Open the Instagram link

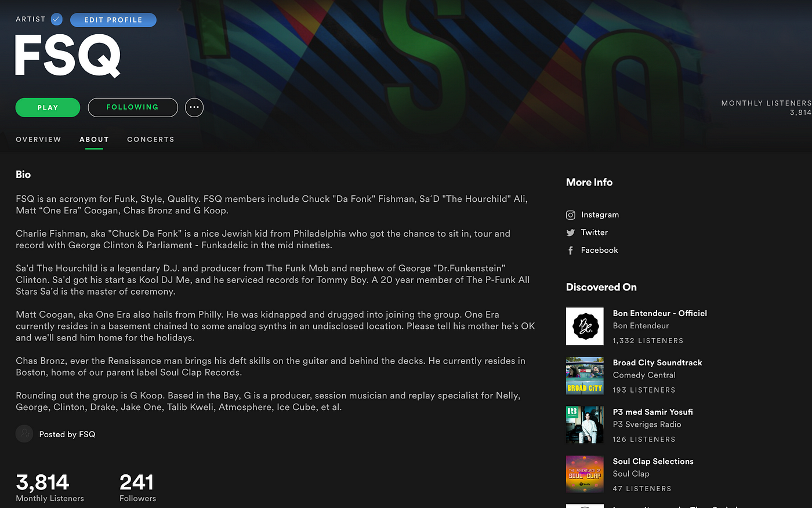(x=600, y=215)
